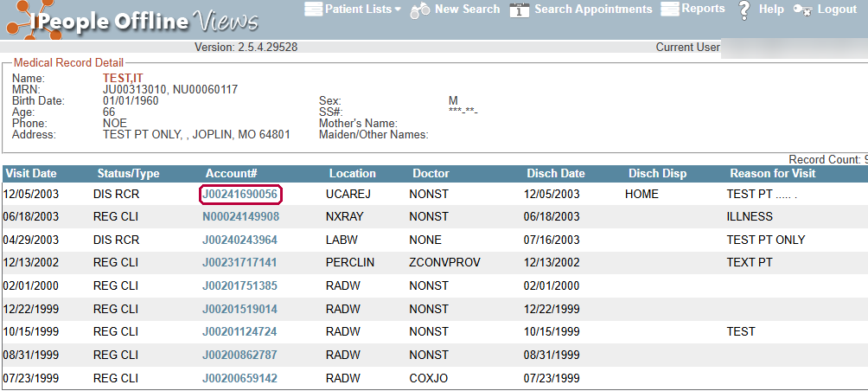Open account J00241690056
The image size is (868, 391).
pos(240,195)
